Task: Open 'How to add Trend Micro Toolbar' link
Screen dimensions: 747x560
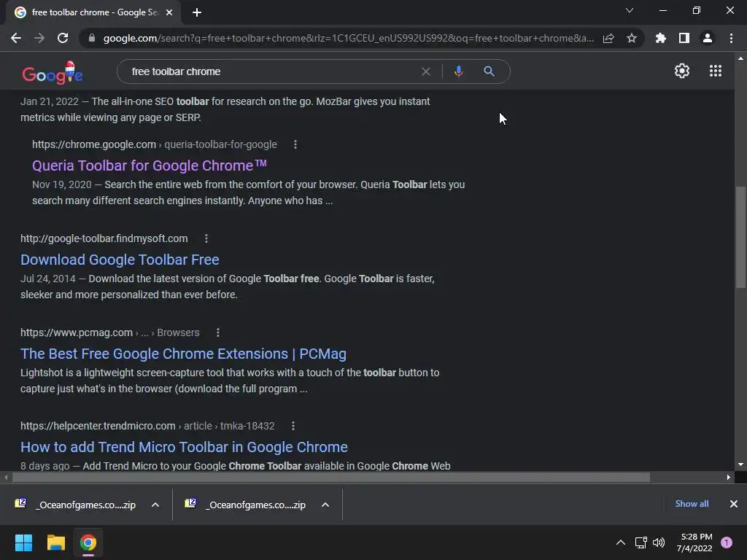Action: pos(184,447)
